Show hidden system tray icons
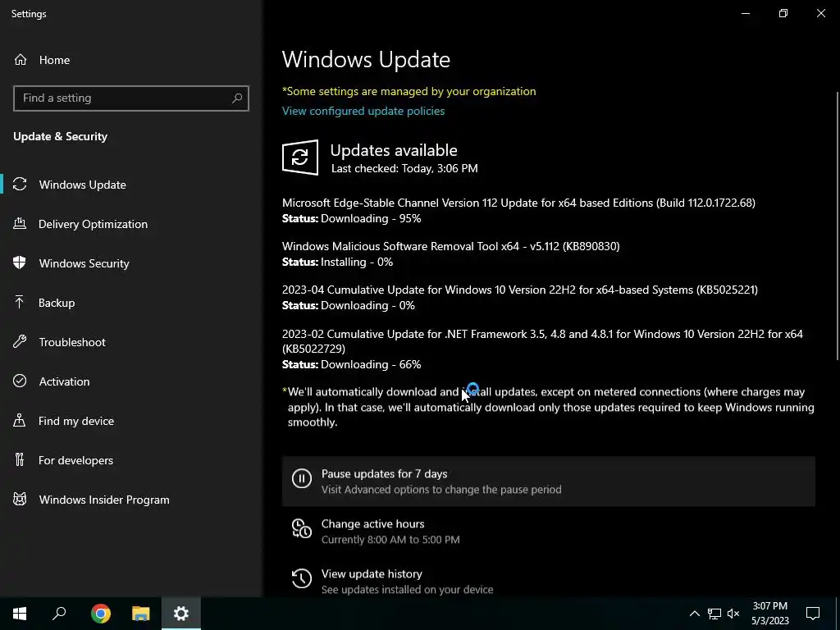The image size is (840, 630). pyautogui.click(x=694, y=614)
